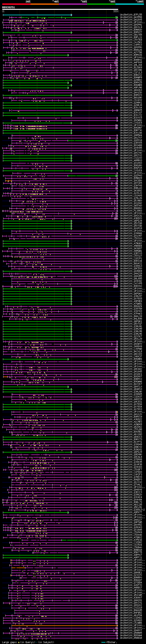Select the BB939251 query name
The height and width of the screenshot is (644, 146).
pyautogui.click(x=8, y=8)
